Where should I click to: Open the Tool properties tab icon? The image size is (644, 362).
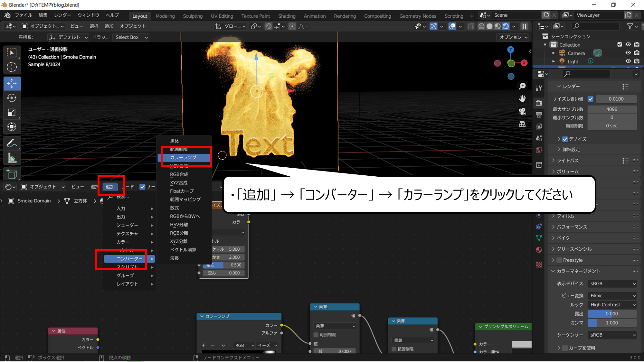pyautogui.click(x=539, y=88)
